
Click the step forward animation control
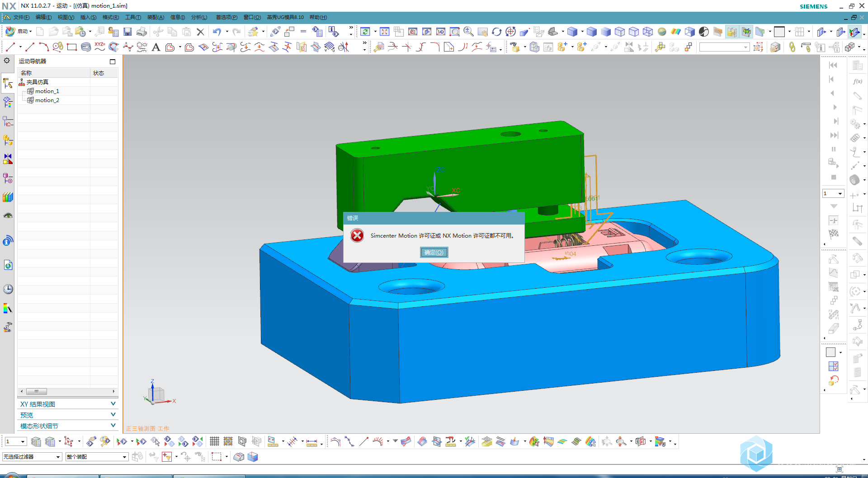click(835, 121)
